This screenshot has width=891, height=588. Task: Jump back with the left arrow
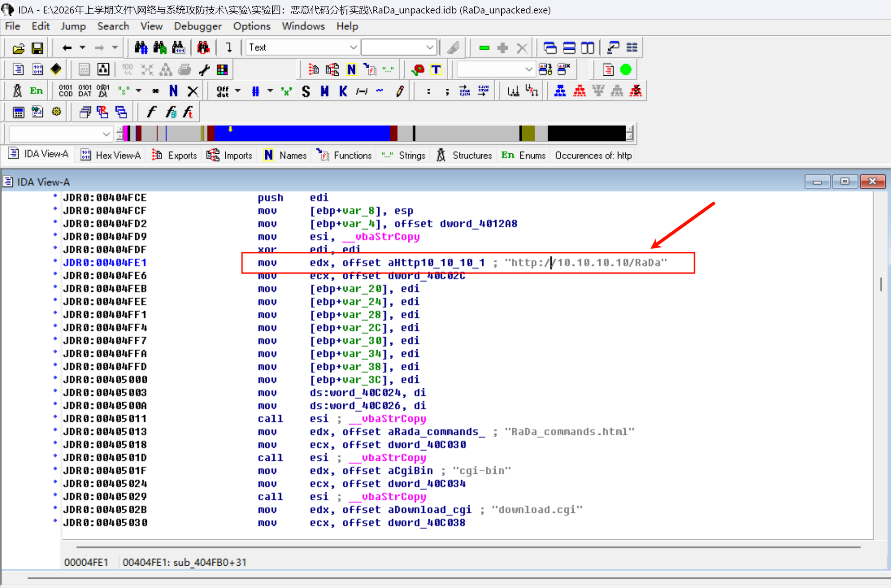[x=67, y=48]
